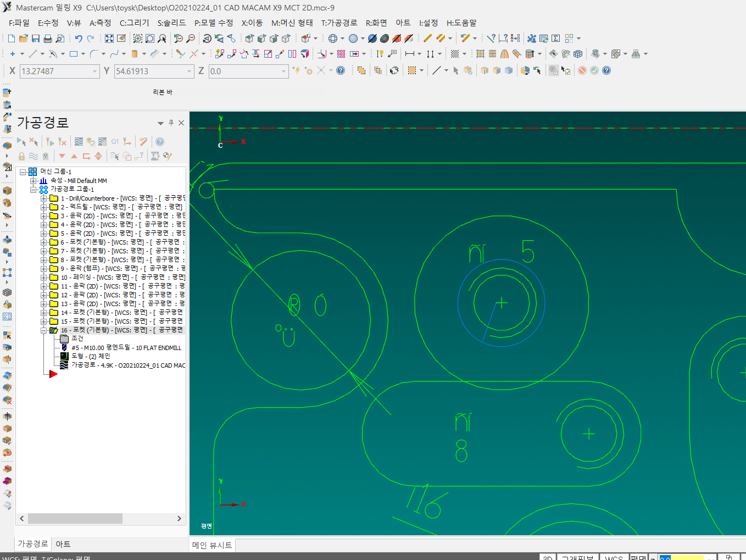Collapse operation 16 포켓 (기본형)

point(44,330)
